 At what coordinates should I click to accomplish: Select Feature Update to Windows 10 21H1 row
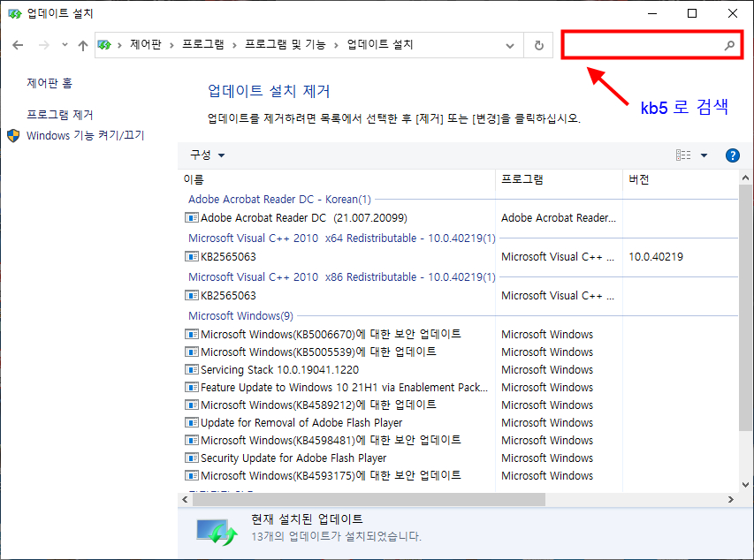(x=344, y=388)
